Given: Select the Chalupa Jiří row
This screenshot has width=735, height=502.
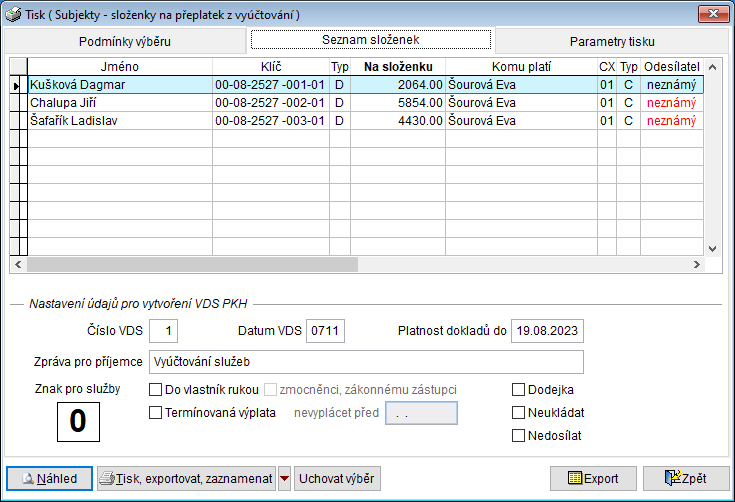Looking at the screenshot, I should click(x=119, y=103).
